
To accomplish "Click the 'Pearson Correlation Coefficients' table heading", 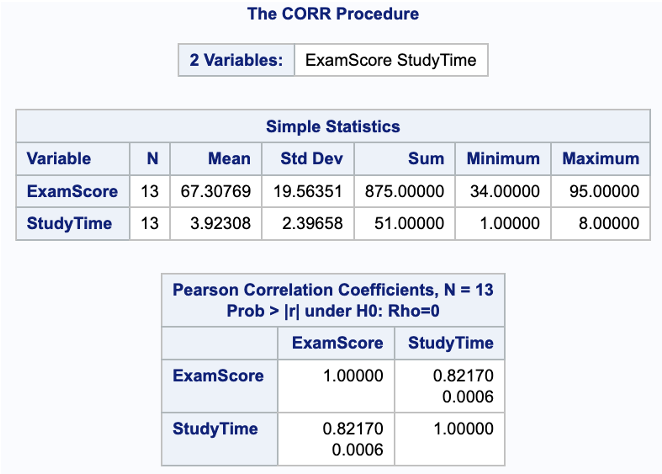I will coord(332,299).
